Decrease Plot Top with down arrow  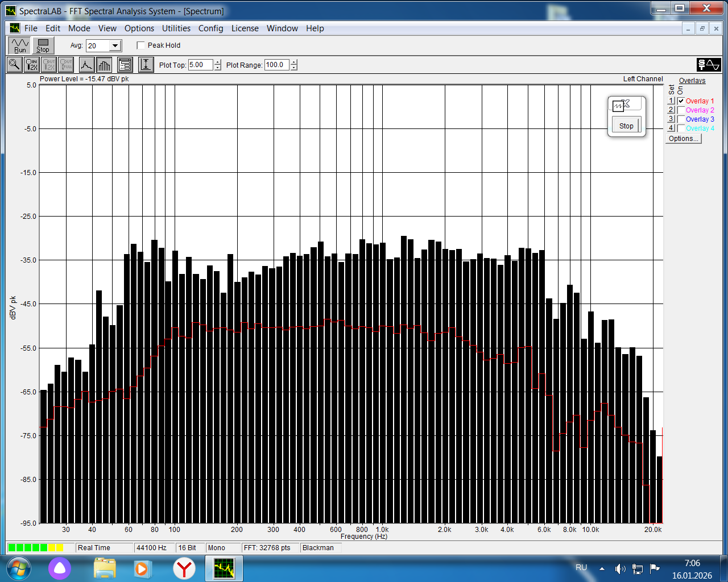218,68
